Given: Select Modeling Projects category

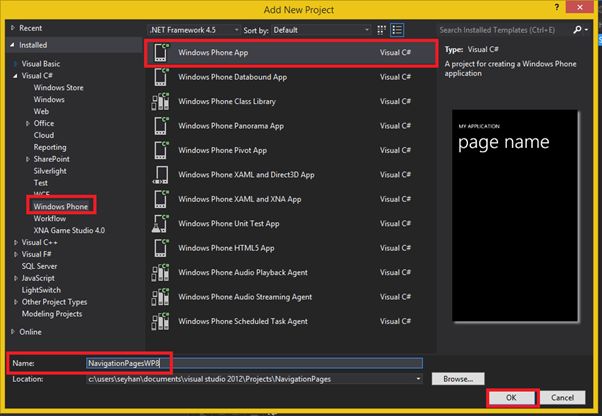Looking at the screenshot, I should [52, 314].
